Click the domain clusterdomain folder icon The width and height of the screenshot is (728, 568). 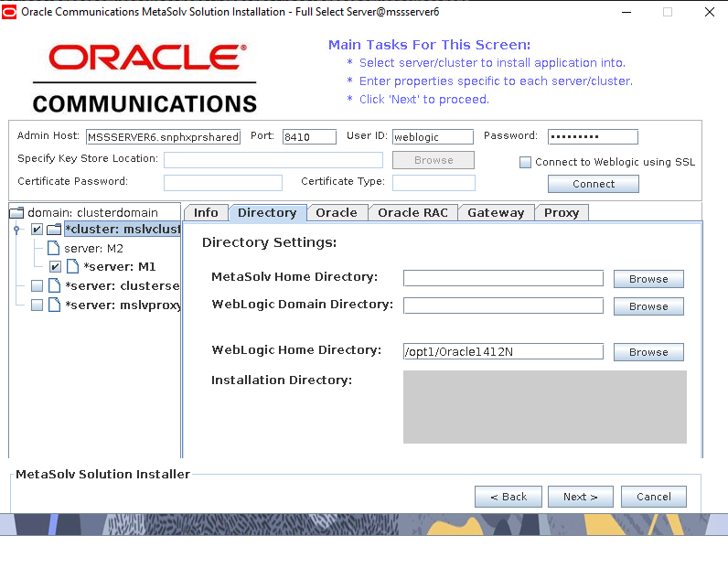(x=16, y=213)
